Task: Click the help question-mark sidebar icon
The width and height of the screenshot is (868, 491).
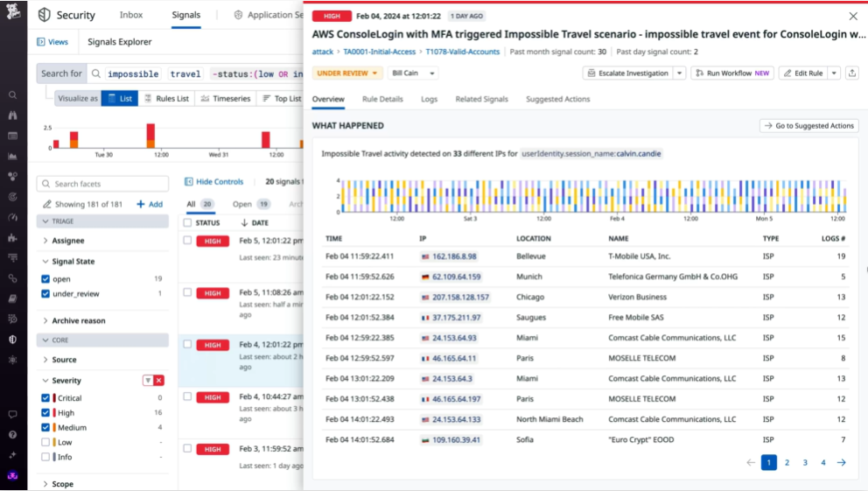Action: (x=13, y=434)
